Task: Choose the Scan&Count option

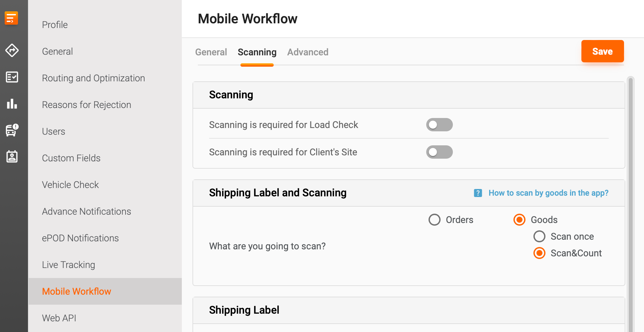Action: click(x=539, y=253)
